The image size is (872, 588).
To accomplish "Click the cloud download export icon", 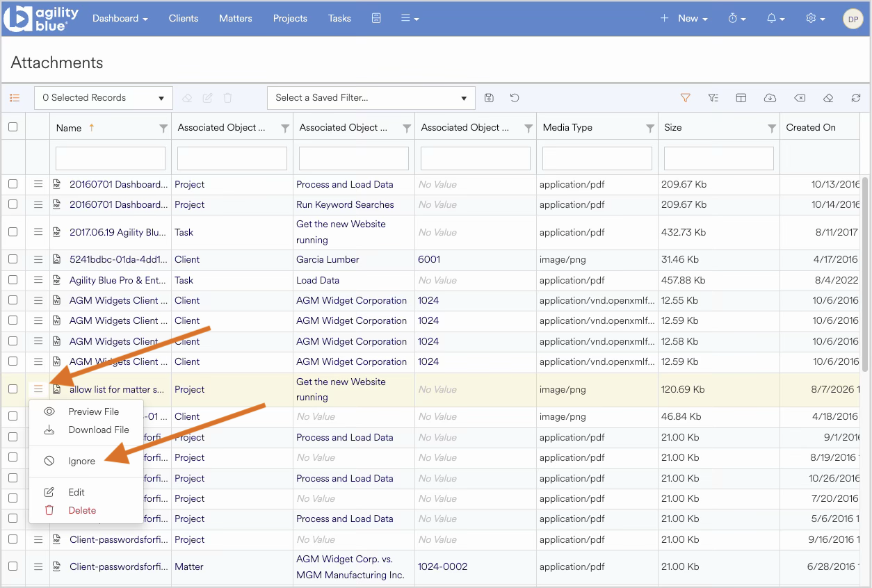I will (770, 98).
